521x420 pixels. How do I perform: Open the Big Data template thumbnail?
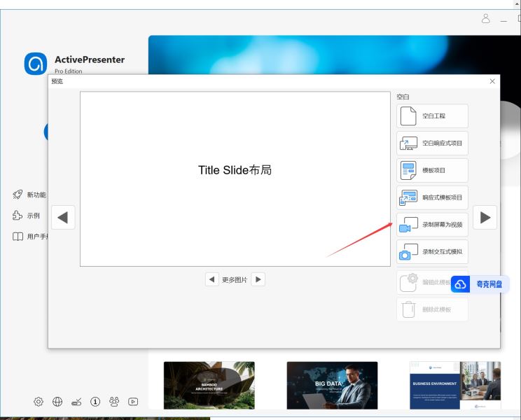pyautogui.click(x=332, y=385)
